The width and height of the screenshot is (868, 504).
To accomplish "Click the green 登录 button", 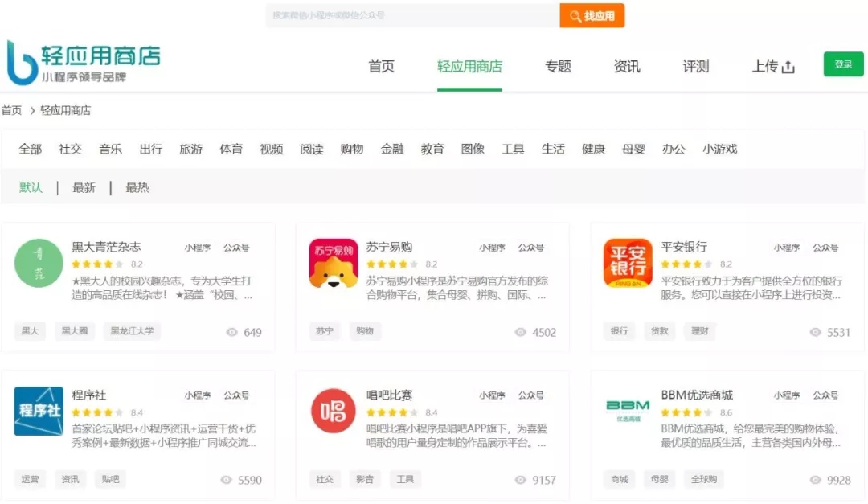I will pyautogui.click(x=843, y=64).
